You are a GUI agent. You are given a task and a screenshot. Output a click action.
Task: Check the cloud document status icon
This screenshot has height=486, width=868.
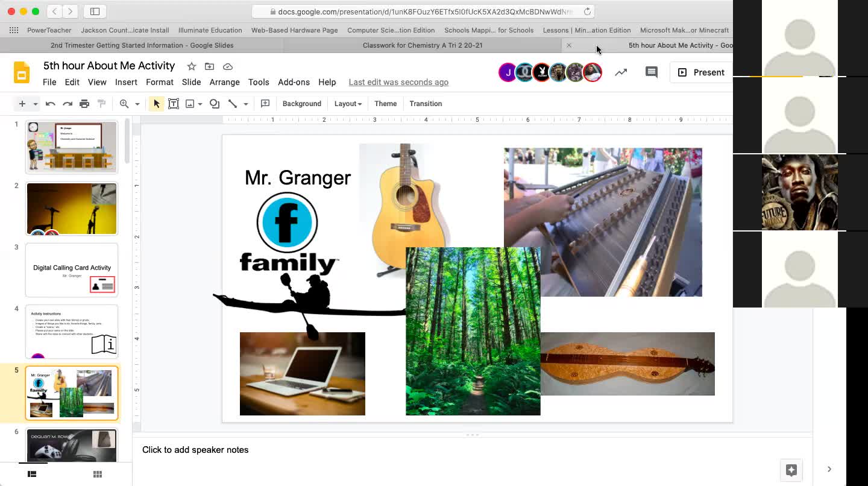(228, 66)
